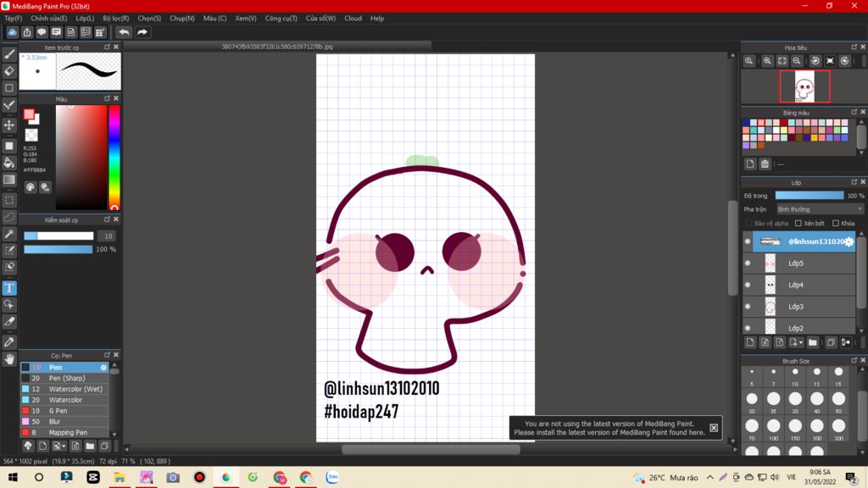Image resolution: width=868 pixels, height=488 pixels.
Task: Select the Hand tool
Action: pos(9,359)
